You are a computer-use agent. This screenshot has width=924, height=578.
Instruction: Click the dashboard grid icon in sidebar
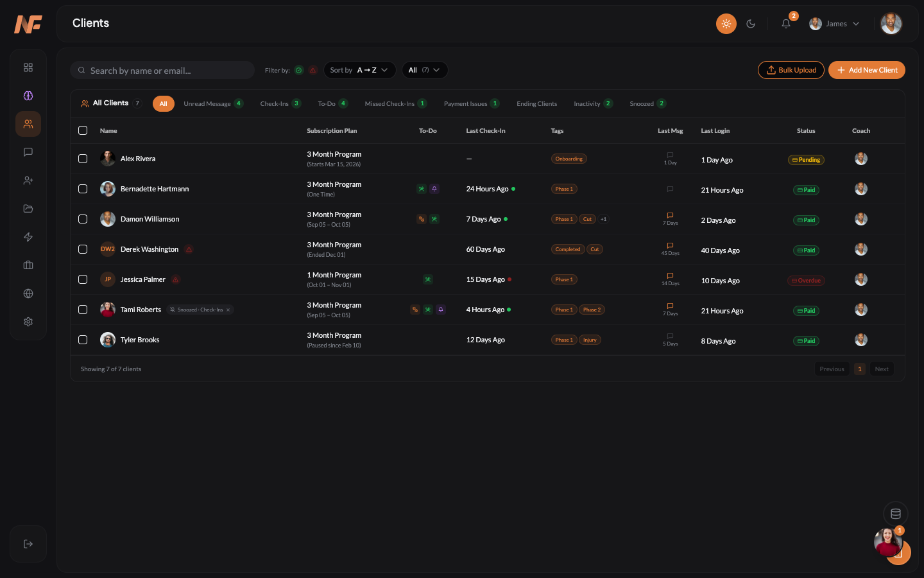pos(28,67)
